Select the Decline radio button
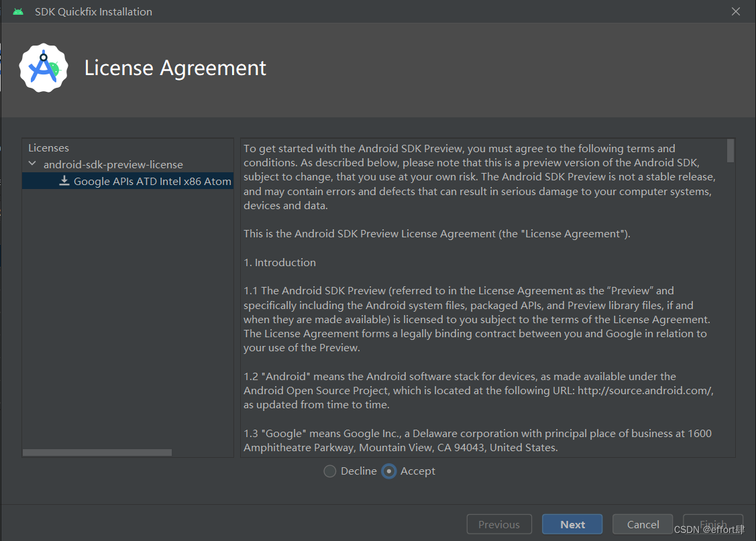This screenshot has width=756, height=541. click(x=330, y=471)
